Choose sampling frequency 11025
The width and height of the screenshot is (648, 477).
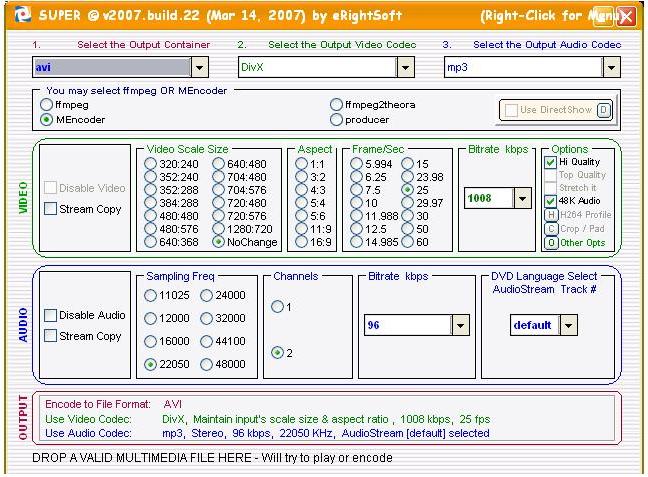click(x=150, y=296)
